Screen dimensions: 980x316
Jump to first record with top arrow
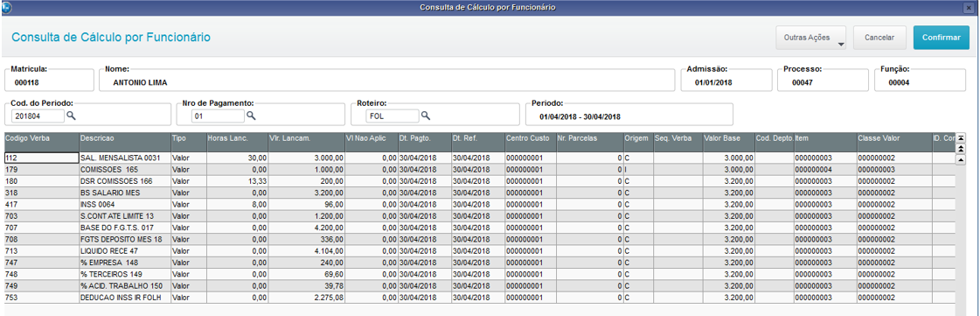[x=962, y=137]
